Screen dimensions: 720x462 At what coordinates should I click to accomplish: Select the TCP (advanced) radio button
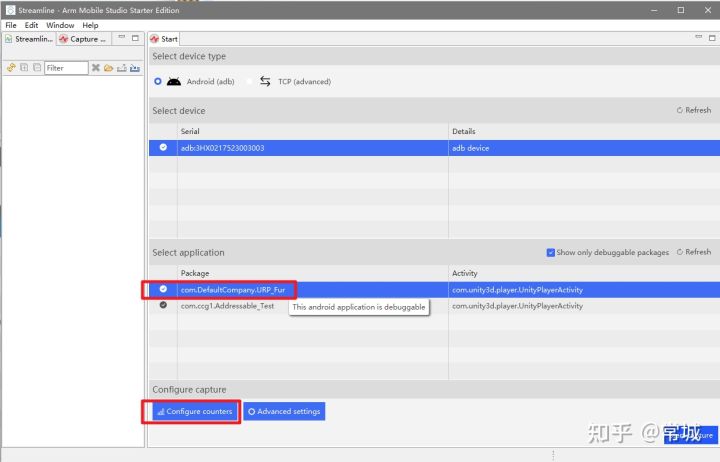tap(249, 81)
